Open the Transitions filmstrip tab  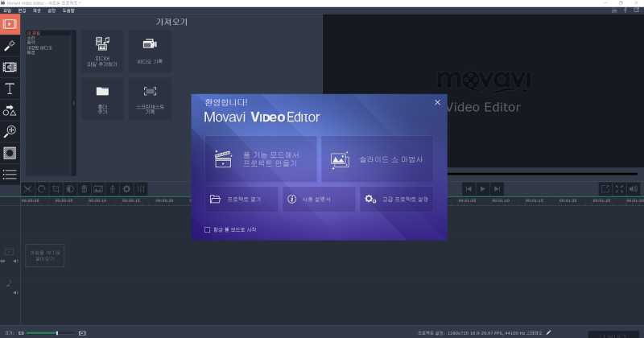pyautogui.click(x=10, y=67)
